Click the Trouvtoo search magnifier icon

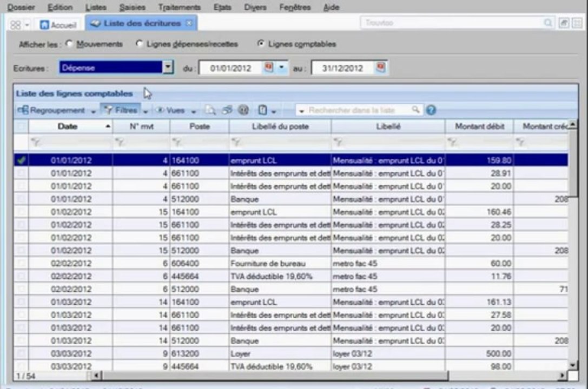[548, 23]
